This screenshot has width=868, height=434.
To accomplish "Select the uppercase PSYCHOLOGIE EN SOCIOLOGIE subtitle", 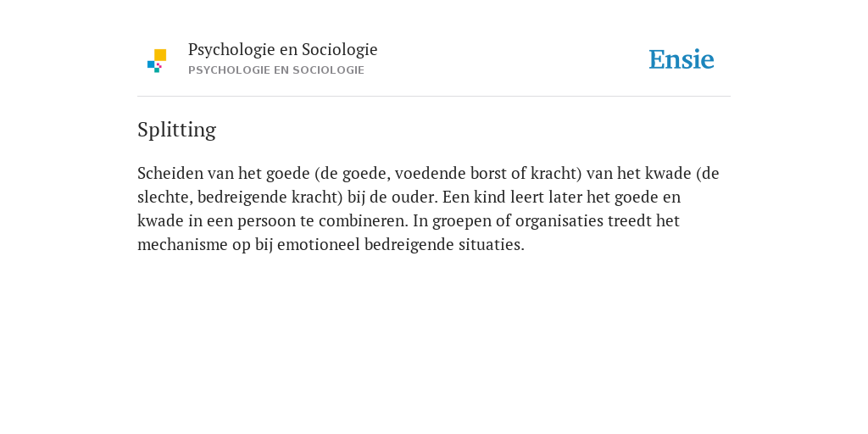I will point(276,70).
